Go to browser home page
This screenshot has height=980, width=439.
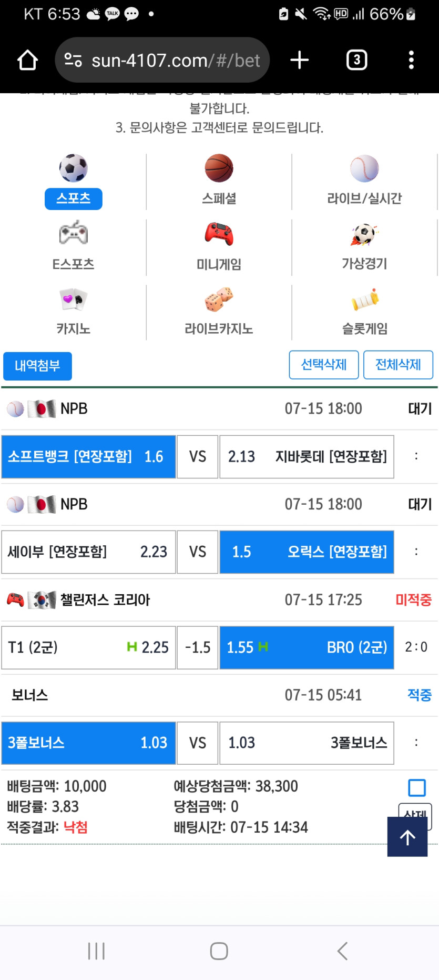28,60
